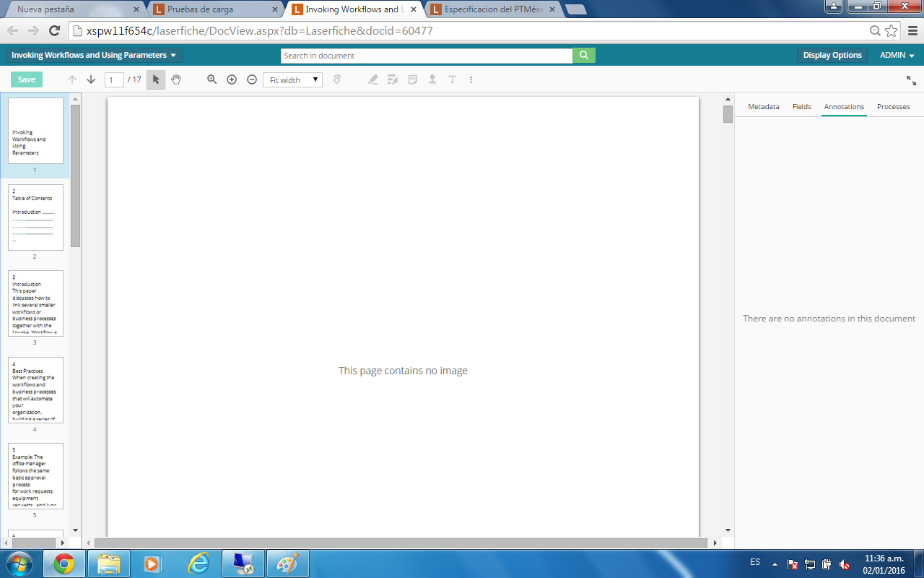924x578 pixels.
Task: Select the highlighter annotation tool
Action: [x=373, y=79]
